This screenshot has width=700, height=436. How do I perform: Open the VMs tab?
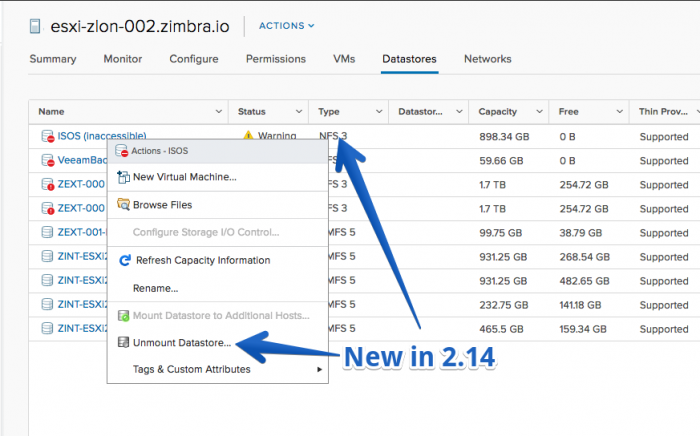coord(344,59)
